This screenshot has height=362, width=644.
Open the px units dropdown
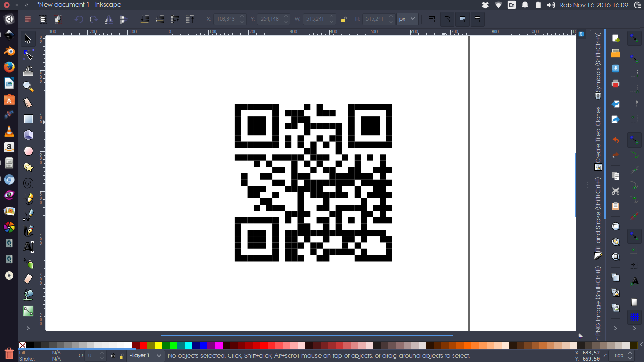coord(406,19)
